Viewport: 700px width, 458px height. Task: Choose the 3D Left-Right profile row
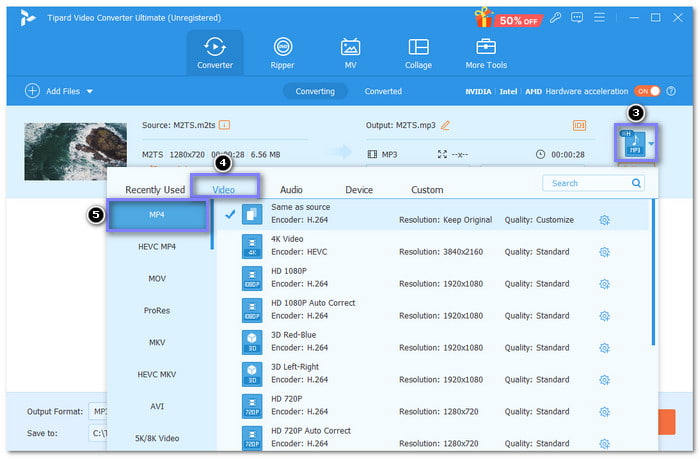(432, 374)
